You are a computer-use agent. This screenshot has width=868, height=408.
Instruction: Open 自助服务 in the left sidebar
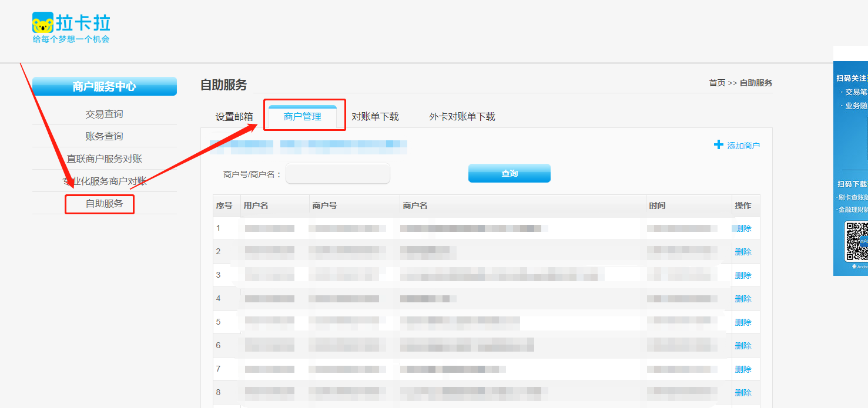(104, 204)
